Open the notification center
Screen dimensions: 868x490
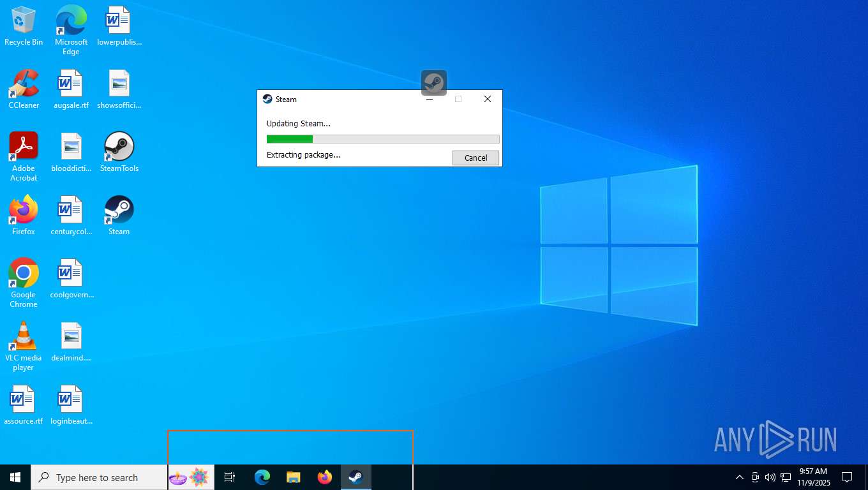point(847,477)
